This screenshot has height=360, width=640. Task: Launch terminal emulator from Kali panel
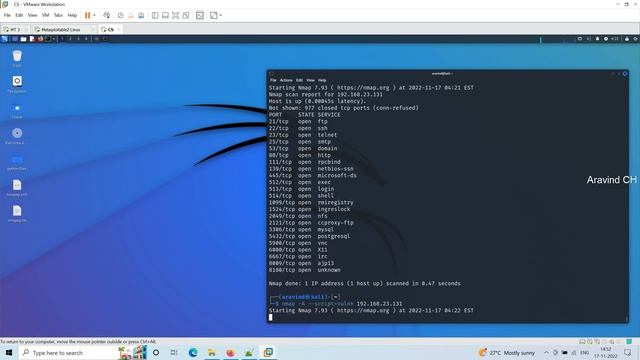click(48, 39)
